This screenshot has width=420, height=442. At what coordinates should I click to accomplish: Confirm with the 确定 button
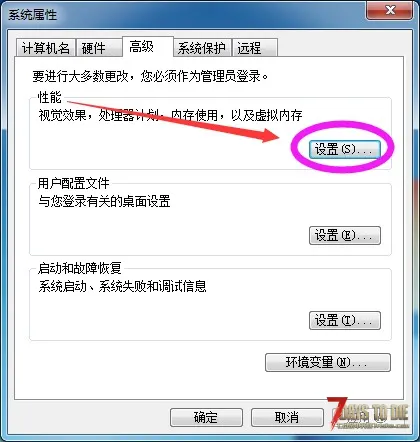coord(206,417)
